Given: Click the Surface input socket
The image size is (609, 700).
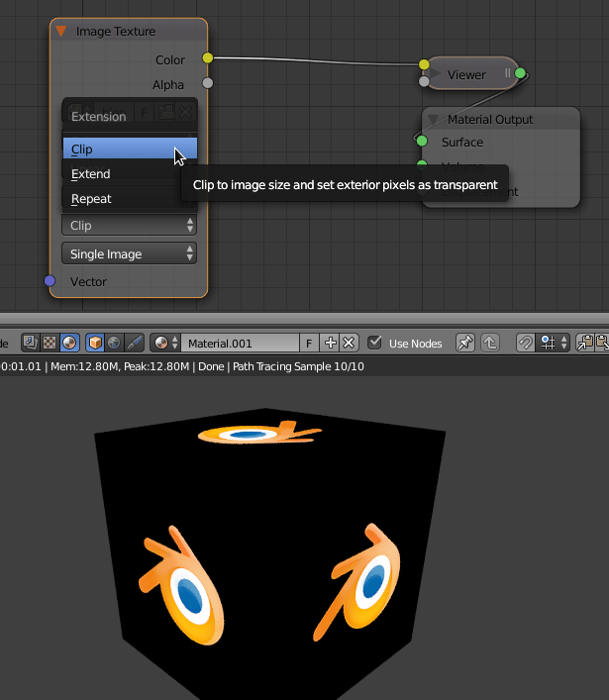Looking at the screenshot, I should [422, 141].
